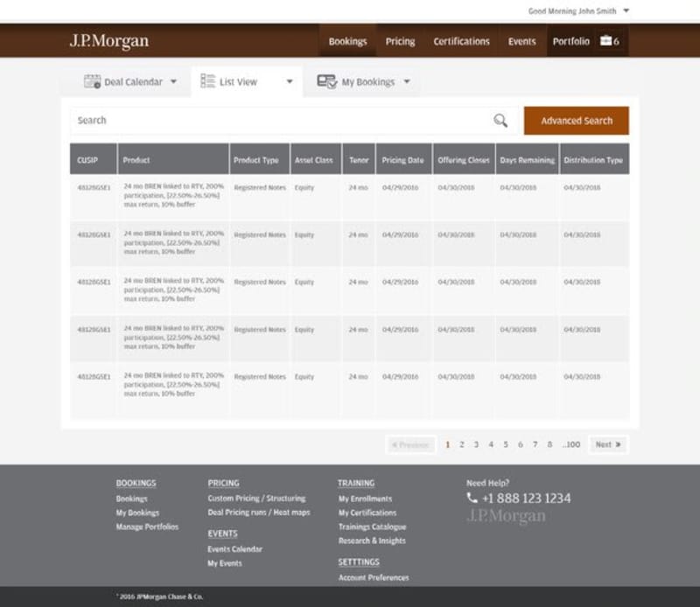Click the Deal Calendar icon

pyautogui.click(x=93, y=81)
